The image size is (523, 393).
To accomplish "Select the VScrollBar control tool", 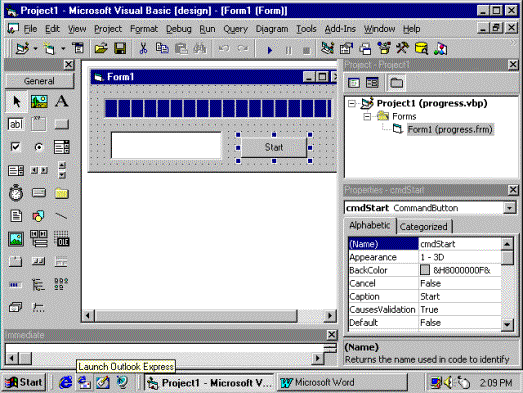I will click(62, 170).
